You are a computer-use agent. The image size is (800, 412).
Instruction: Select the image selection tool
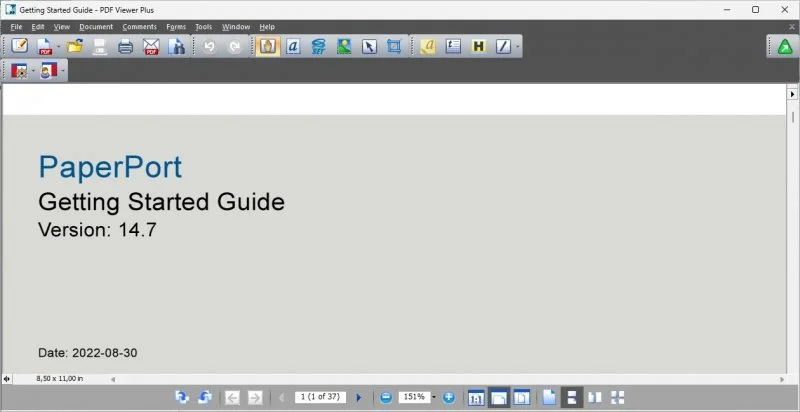[x=344, y=46]
